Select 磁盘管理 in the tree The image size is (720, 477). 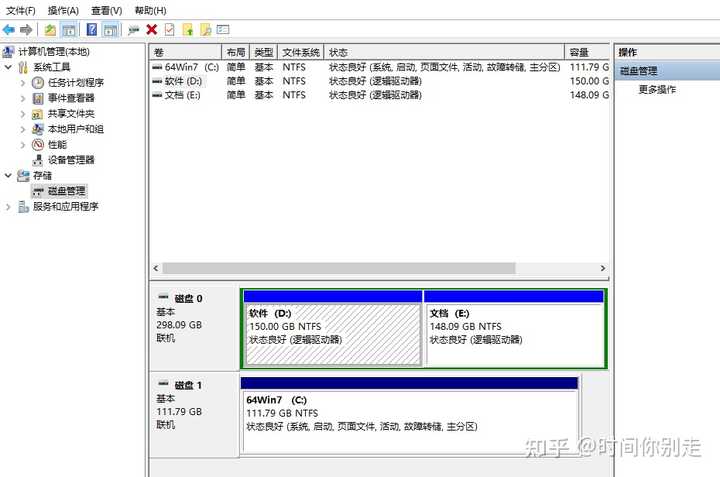click(67, 191)
